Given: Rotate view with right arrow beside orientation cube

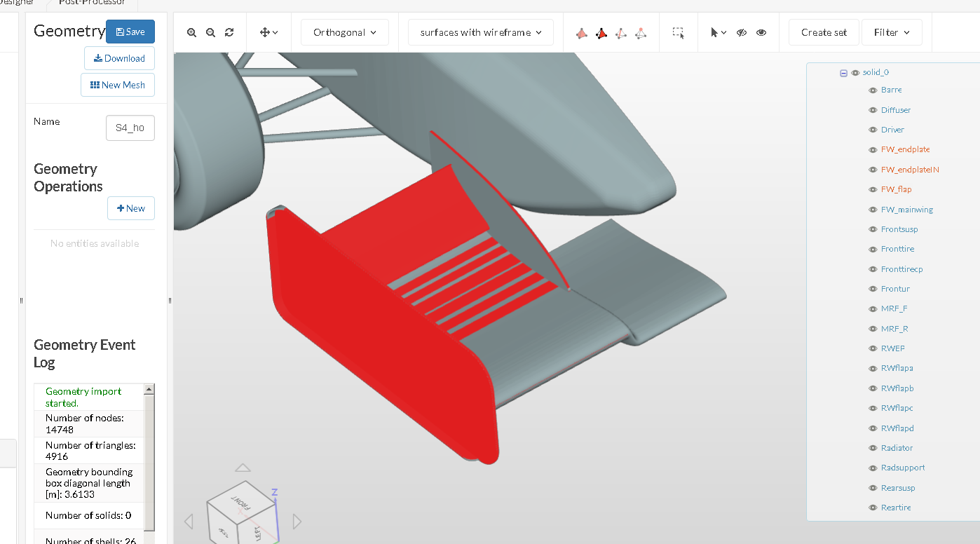Looking at the screenshot, I should pyautogui.click(x=297, y=522).
